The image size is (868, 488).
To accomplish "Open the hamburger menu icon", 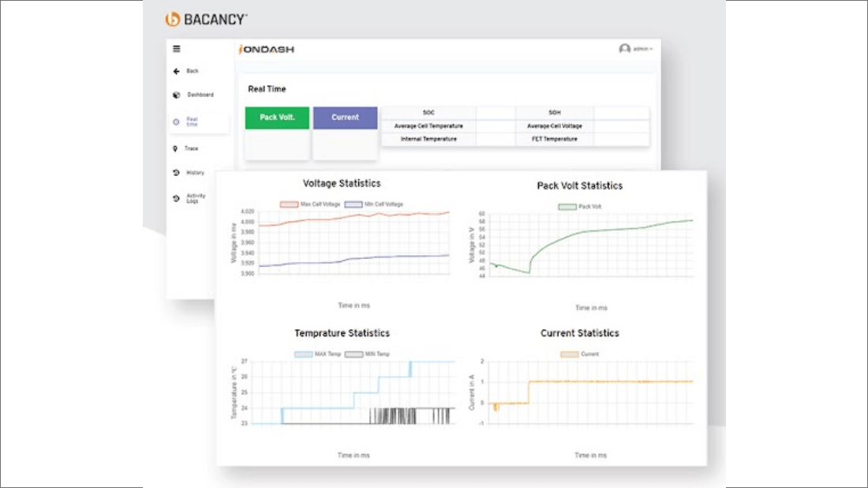I will (x=177, y=49).
